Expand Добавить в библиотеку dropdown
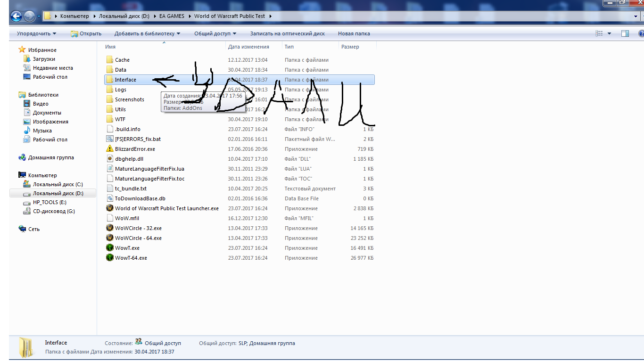644x362 pixels. [147, 33]
